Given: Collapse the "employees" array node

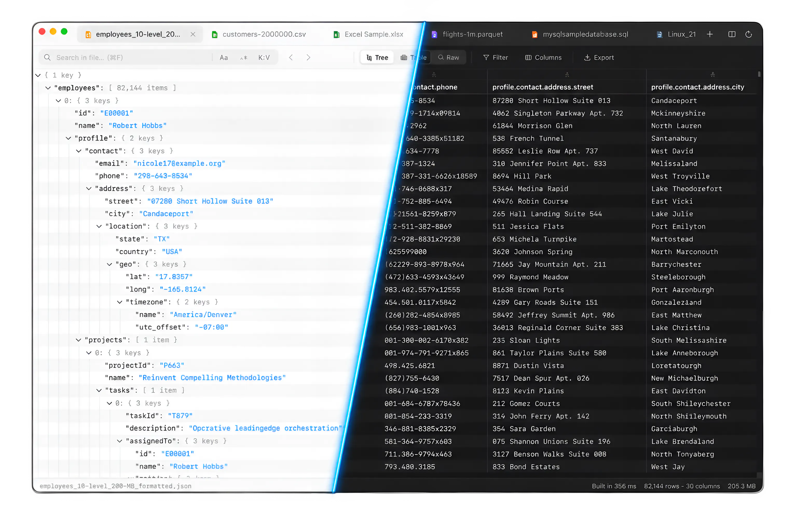Looking at the screenshot, I should click(48, 88).
